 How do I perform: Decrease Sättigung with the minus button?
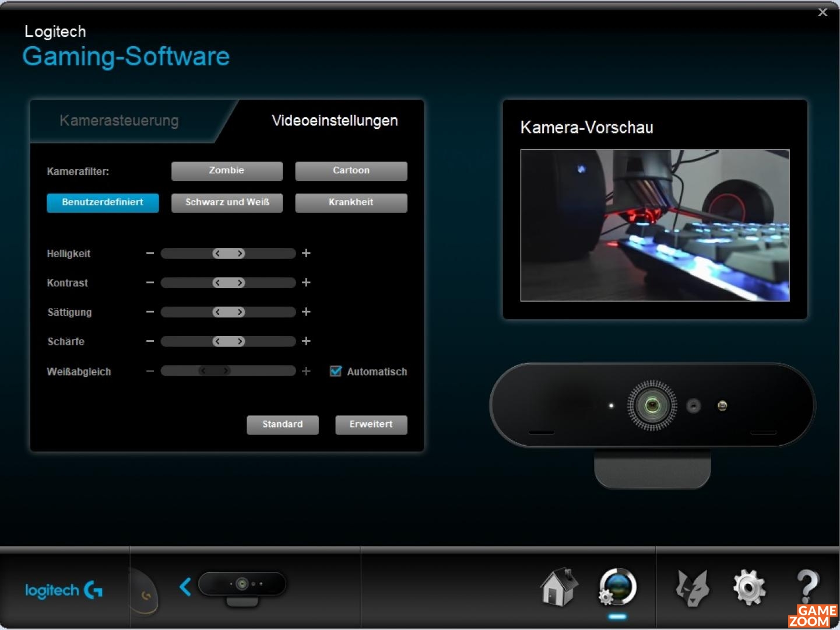pos(150,312)
